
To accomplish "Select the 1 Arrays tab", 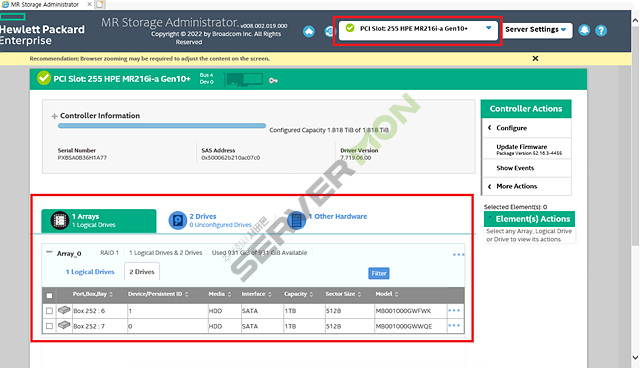I will click(99, 221).
